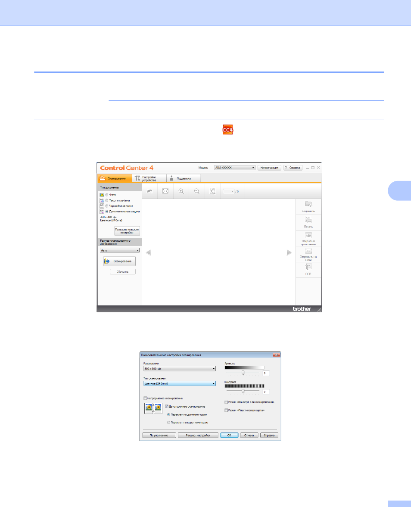
Task: Click the Конфигурация button
Action: (x=269, y=168)
